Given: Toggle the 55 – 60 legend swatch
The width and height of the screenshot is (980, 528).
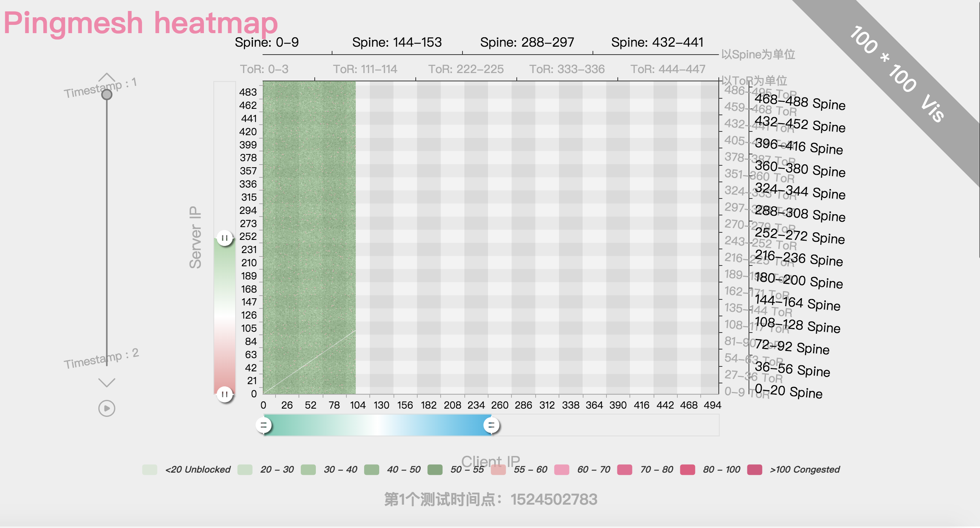Looking at the screenshot, I should tap(498, 470).
